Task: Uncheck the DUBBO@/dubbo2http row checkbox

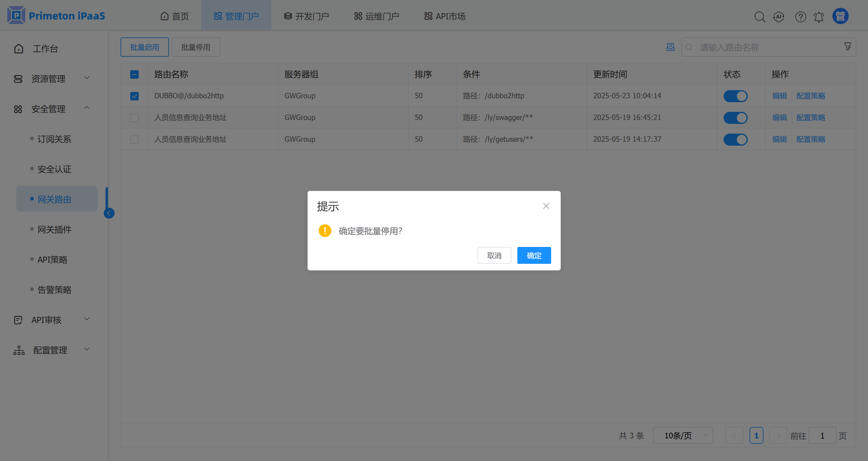Action: click(134, 96)
